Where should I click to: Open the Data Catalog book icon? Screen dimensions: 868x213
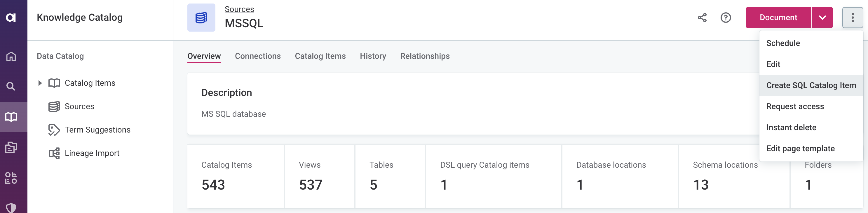(x=11, y=117)
